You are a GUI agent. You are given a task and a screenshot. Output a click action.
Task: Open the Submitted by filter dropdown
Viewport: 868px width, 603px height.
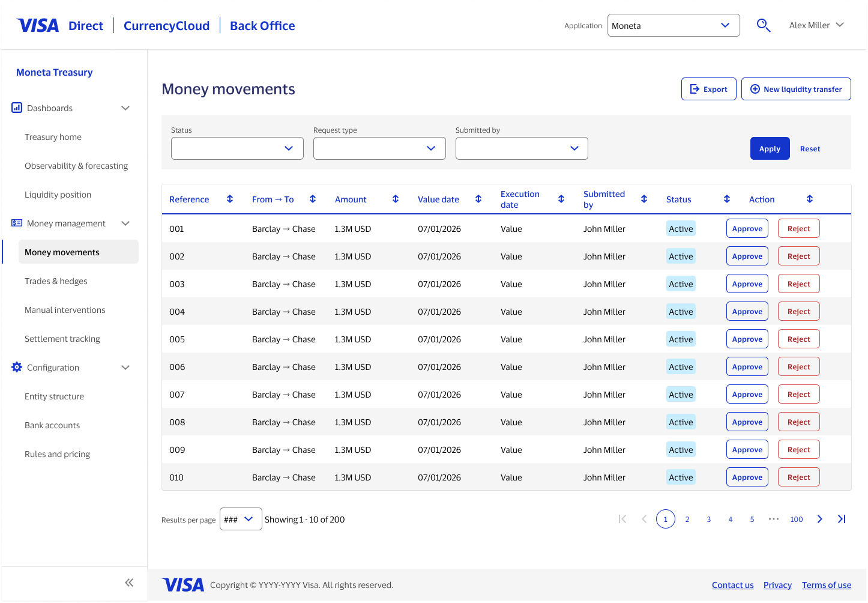[x=522, y=148]
